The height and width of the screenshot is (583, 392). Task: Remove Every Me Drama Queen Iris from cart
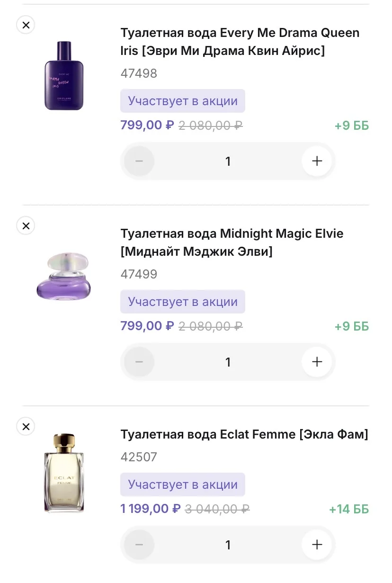click(26, 25)
